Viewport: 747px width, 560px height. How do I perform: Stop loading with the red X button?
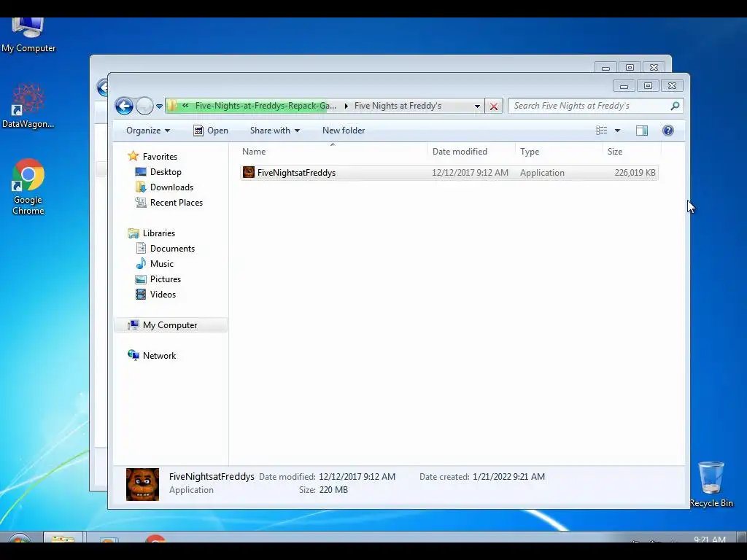(494, 106)
